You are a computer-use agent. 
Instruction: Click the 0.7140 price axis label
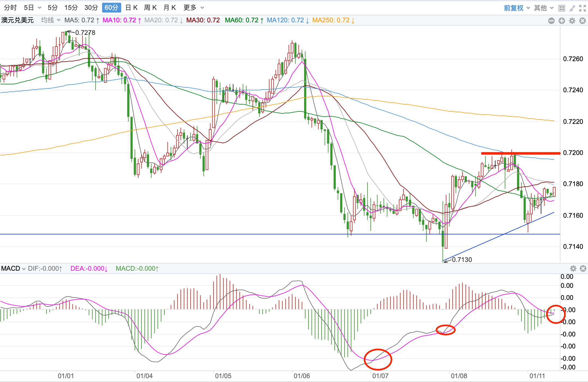(573, 247)
